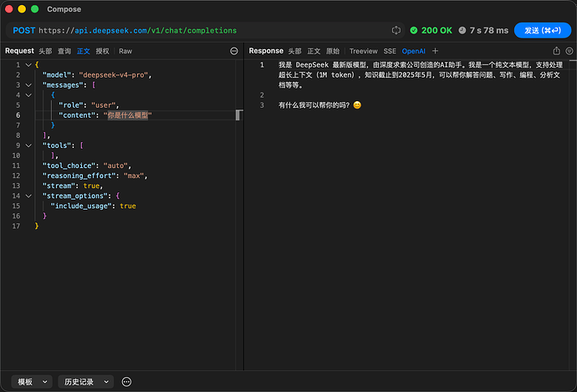Open the 模板 dropdown
Image resolution: width=577 pixels, height=392 pixels.
[x=32, y=382]
